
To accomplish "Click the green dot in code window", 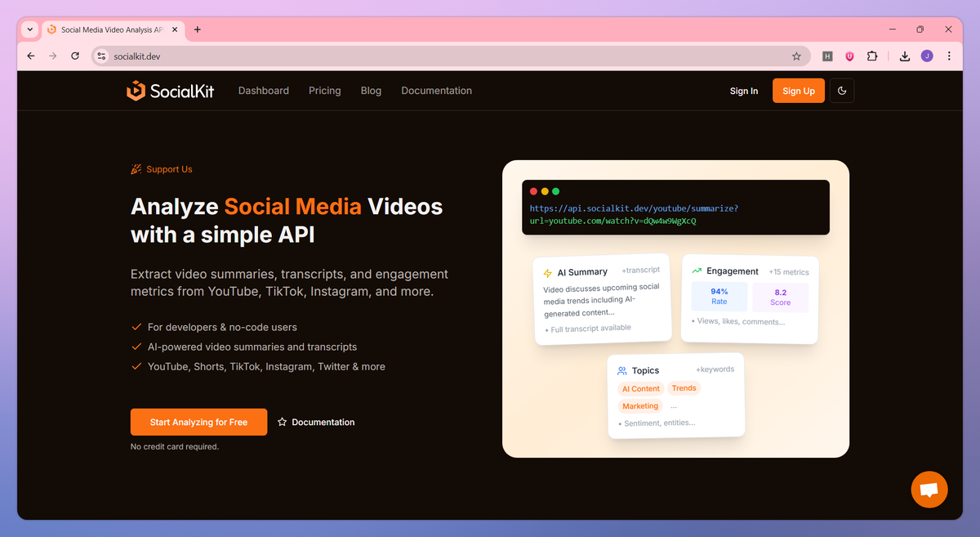I will (556, 191).
